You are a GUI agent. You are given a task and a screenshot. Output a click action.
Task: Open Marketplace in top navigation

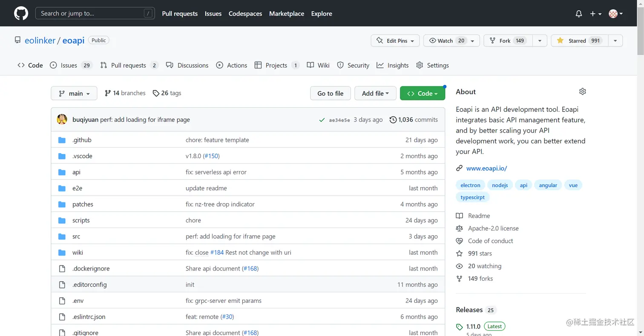(287, 14)
